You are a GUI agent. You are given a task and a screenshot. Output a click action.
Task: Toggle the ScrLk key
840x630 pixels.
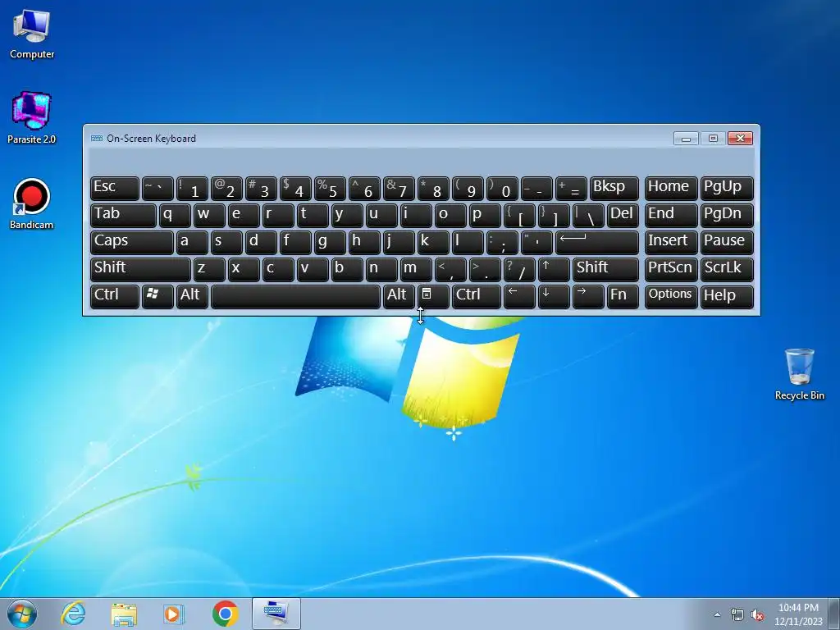coord(727,269)
